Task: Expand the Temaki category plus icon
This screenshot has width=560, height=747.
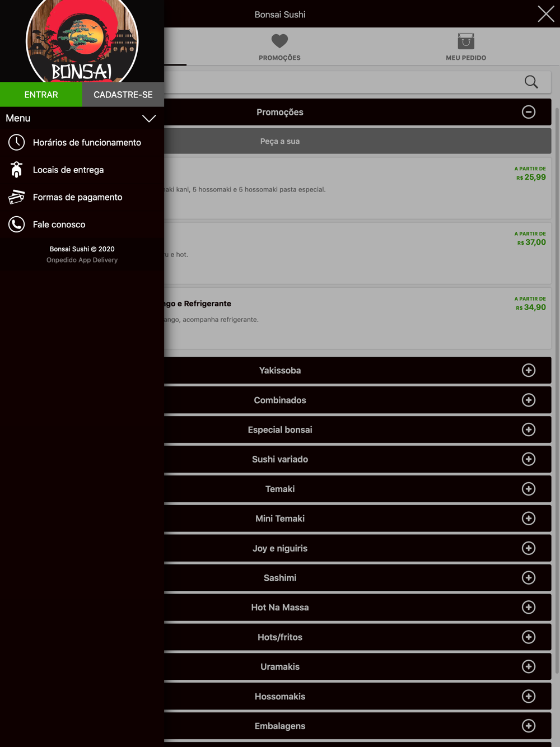Action: coord(529,489)
